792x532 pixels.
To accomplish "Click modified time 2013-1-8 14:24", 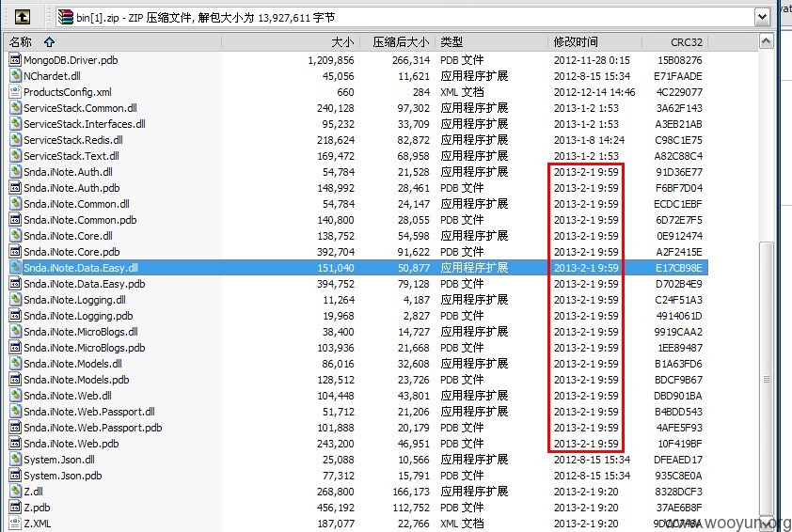I will coord(589,140).
